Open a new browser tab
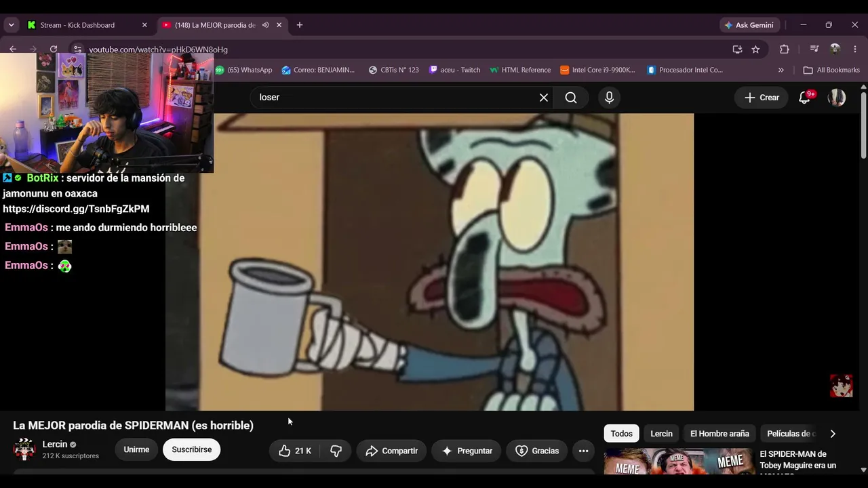This screenshot has height=488, width=868. pos(300,25)
